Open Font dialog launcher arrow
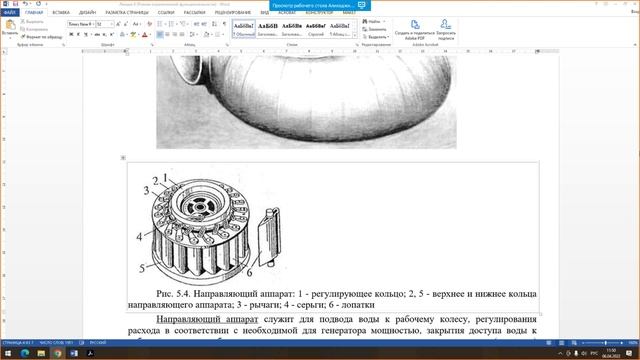This screenshot has width=640, height=360. click(x=152, y=44)
